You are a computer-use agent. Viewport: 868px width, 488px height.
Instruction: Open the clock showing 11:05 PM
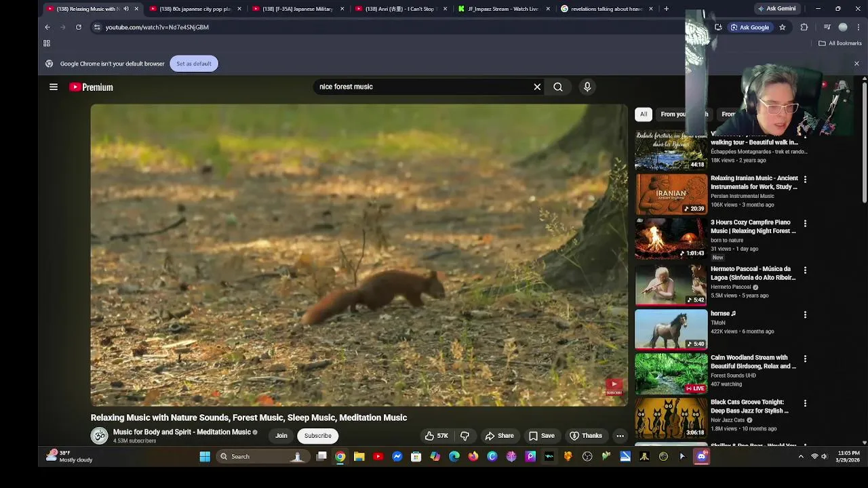pyautogui.click(x=848, y=457)
